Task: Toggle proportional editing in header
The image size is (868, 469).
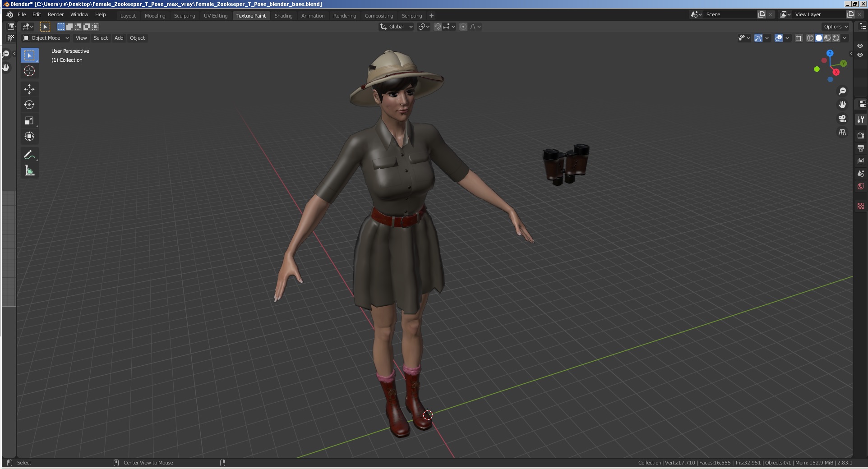Action: (463, 27)
